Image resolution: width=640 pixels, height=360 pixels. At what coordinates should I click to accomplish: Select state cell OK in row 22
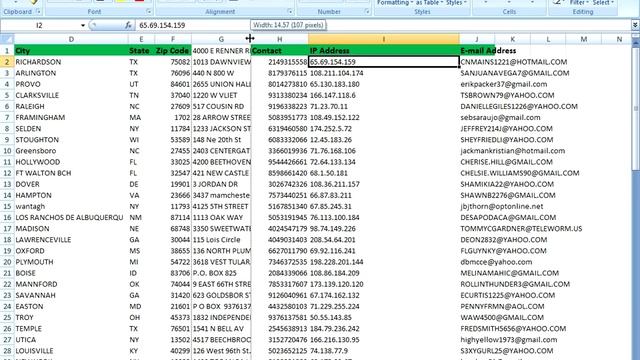(141, 284)
